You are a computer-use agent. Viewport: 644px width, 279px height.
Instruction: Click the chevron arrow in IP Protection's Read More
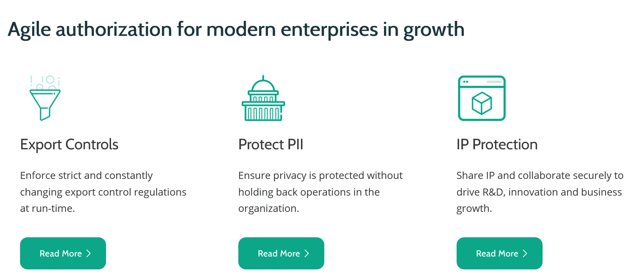pos(525,254)
